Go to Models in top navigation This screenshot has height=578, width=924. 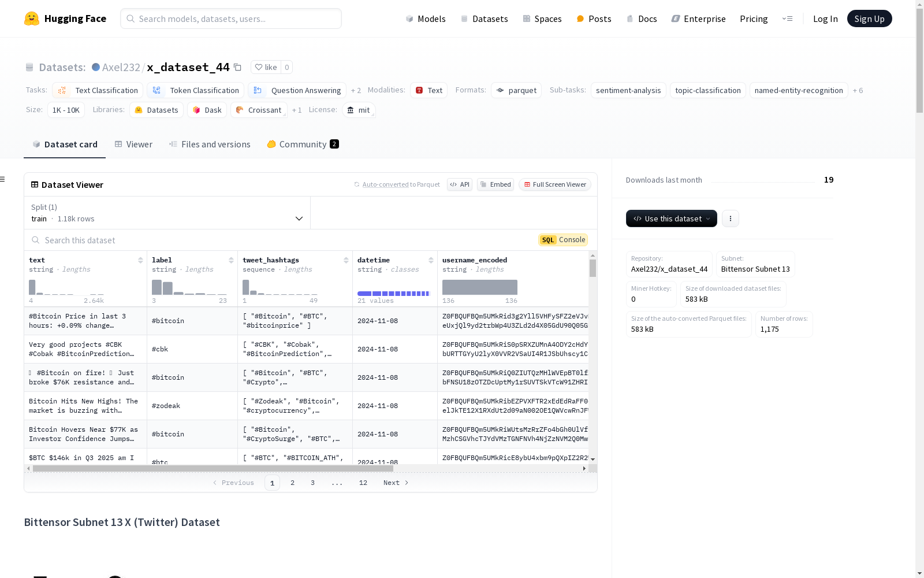coord(426,18)
